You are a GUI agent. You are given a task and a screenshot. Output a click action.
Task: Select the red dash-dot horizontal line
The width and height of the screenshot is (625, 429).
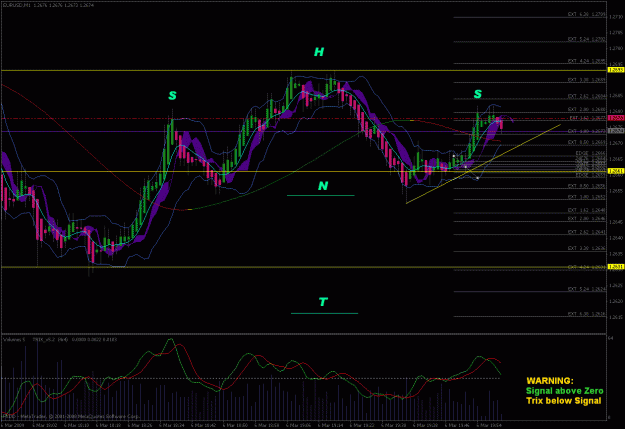point(304,118)
